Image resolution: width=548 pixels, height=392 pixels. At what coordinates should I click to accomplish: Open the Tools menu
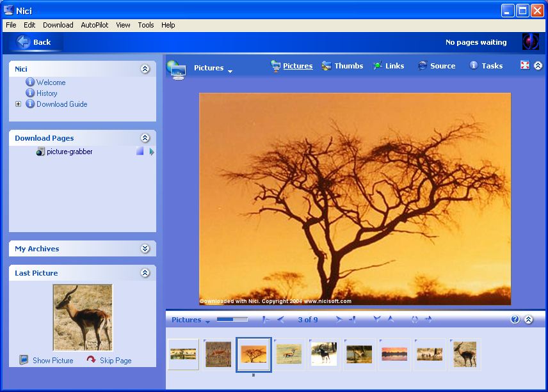coord(146,25)
